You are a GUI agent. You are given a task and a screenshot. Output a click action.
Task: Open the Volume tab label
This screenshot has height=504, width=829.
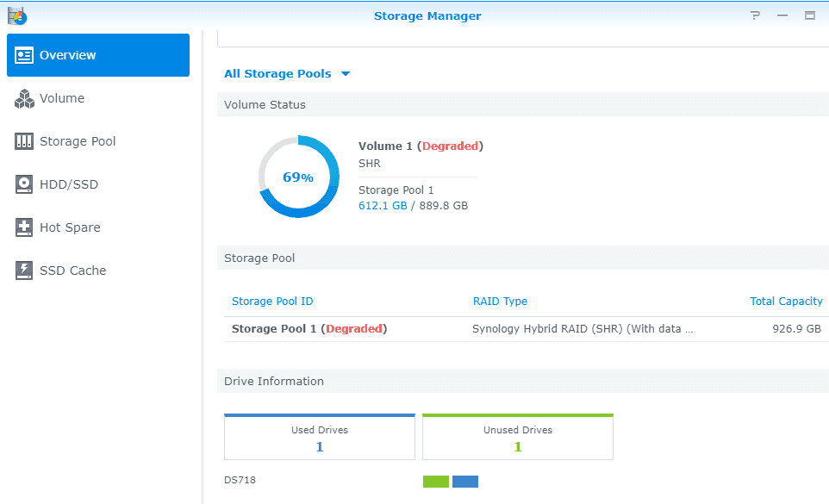[x=62, y=98]
